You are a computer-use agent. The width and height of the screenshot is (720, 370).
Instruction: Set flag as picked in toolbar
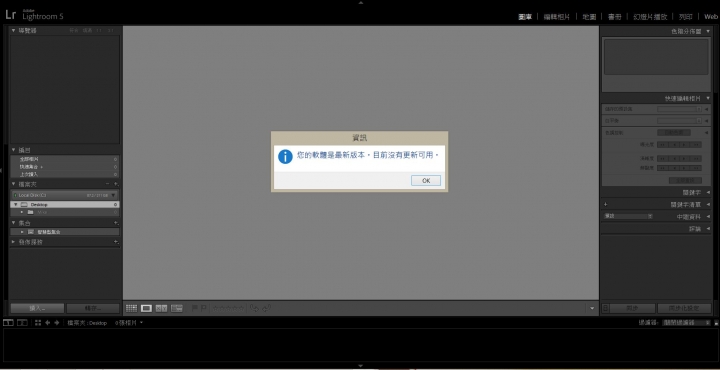[x=194, y=308]
